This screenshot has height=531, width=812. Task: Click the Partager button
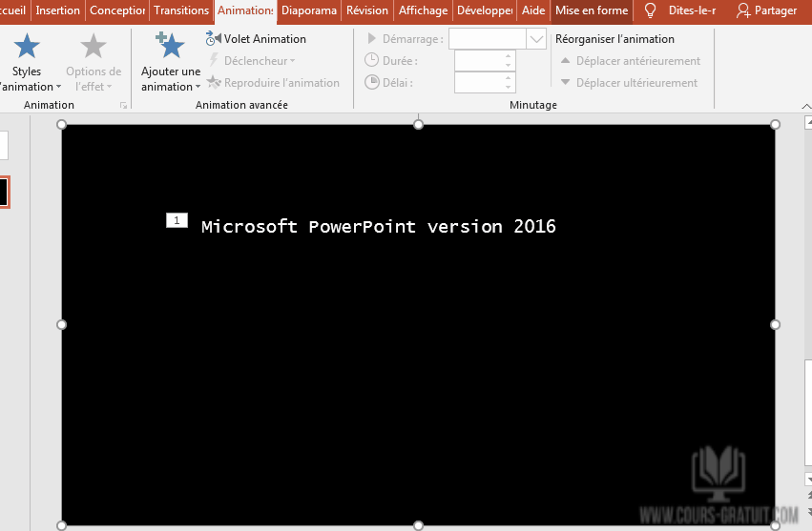coord(767,10)
